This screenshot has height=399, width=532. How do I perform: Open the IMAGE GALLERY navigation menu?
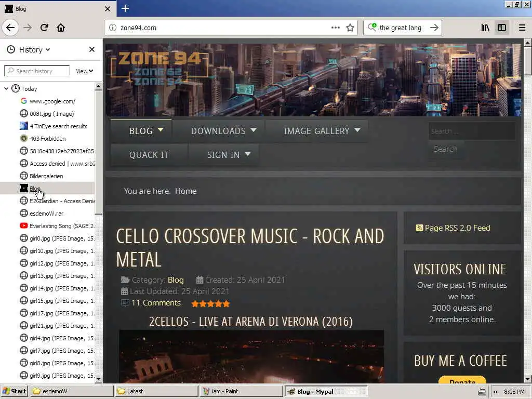[317, 131]
